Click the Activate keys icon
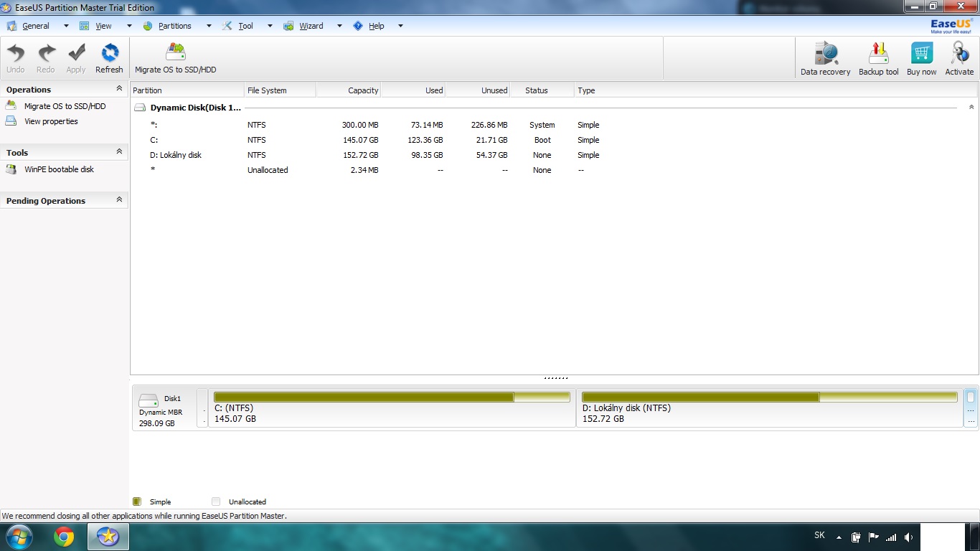 pos(959,54)
